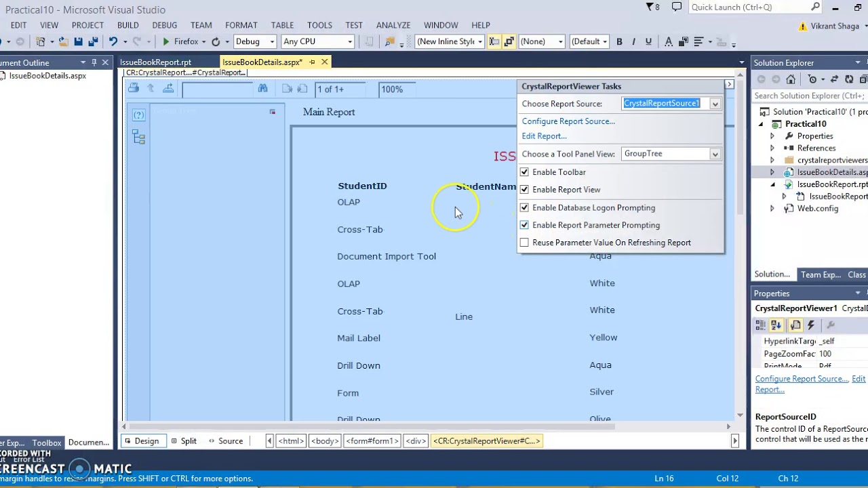Image resolution: width=868 pixels, height=488 pixels.
Task: Open the Toolbox tab at bottom left
Action: click(x=47, y=443)
